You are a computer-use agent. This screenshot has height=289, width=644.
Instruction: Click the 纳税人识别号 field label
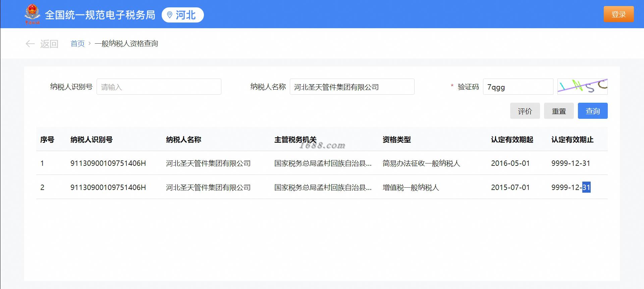[x=71, y=87]
